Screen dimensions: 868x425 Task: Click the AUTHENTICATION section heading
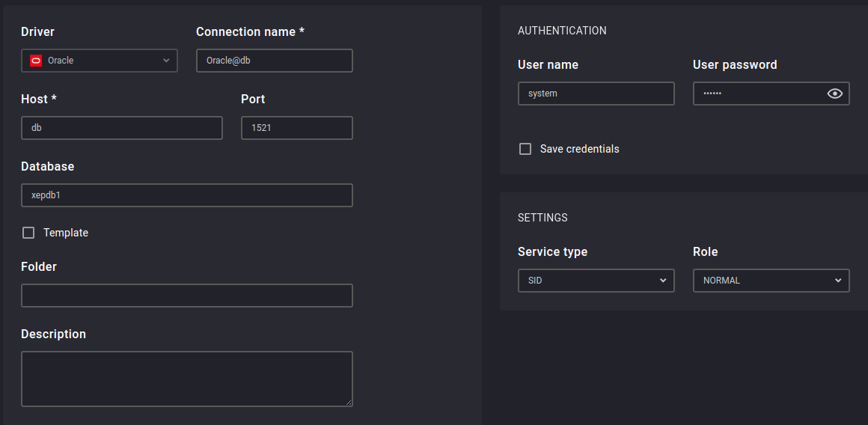point(562,31)
